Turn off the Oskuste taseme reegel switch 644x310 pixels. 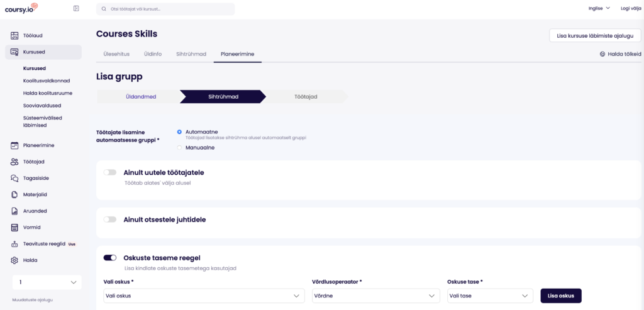(110, 257)
